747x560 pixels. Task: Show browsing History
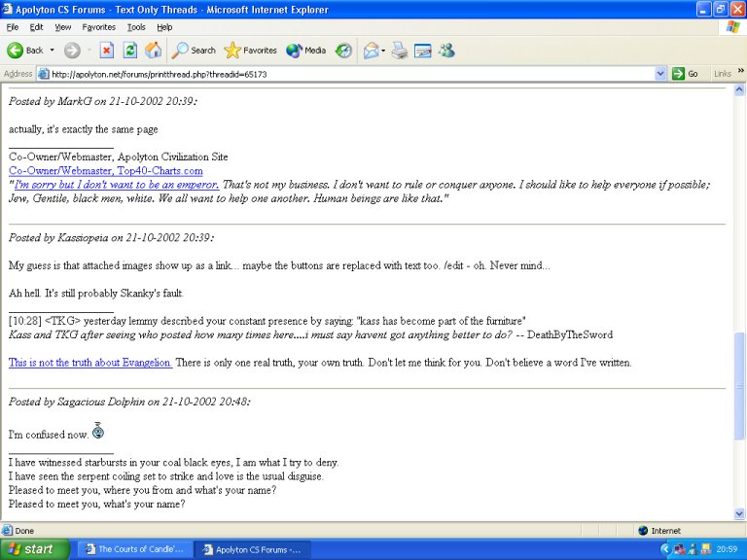(x=343, y=51)
